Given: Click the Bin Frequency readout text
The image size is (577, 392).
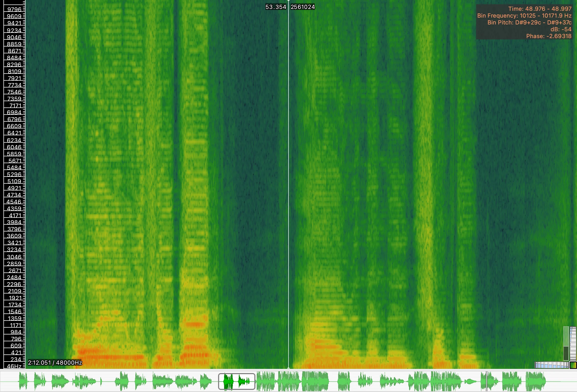Looking at the screenshot, I should (524, 16).
